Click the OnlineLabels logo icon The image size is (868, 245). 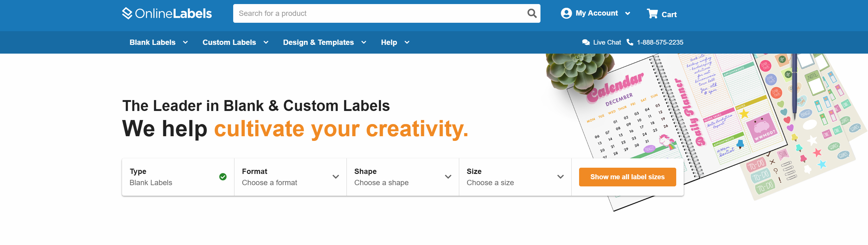[127, 13]
